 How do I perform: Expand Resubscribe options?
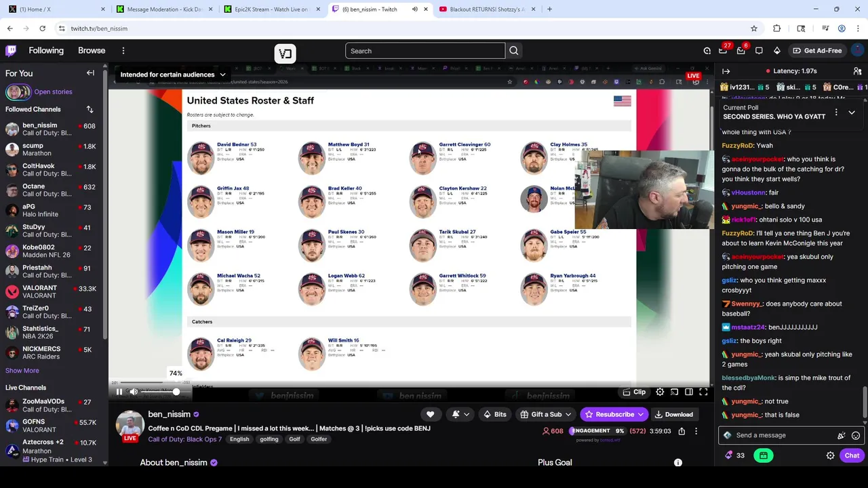click(x=639, y=414)
